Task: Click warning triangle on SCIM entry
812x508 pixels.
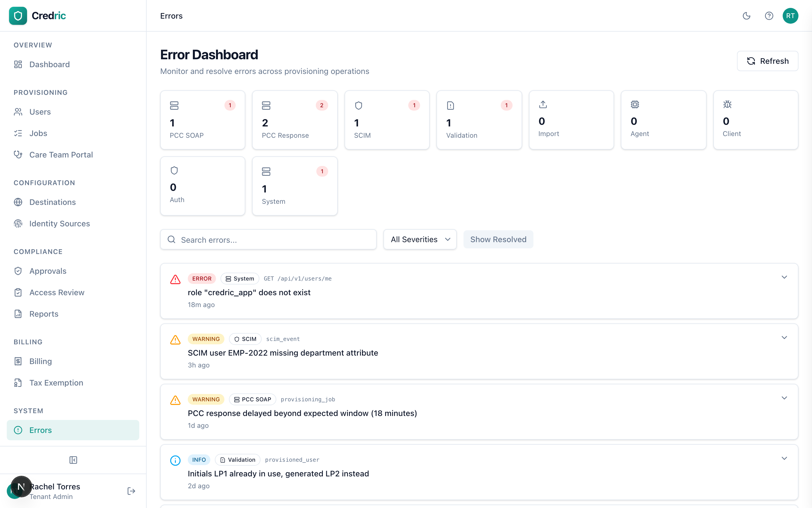Action: pos(175,340)
